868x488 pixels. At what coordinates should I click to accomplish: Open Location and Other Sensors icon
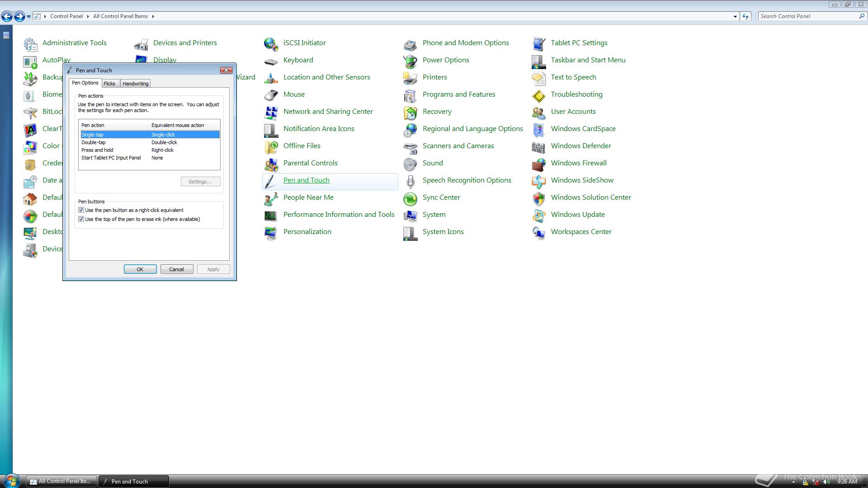pyautogui.click(x=271, y=78)
